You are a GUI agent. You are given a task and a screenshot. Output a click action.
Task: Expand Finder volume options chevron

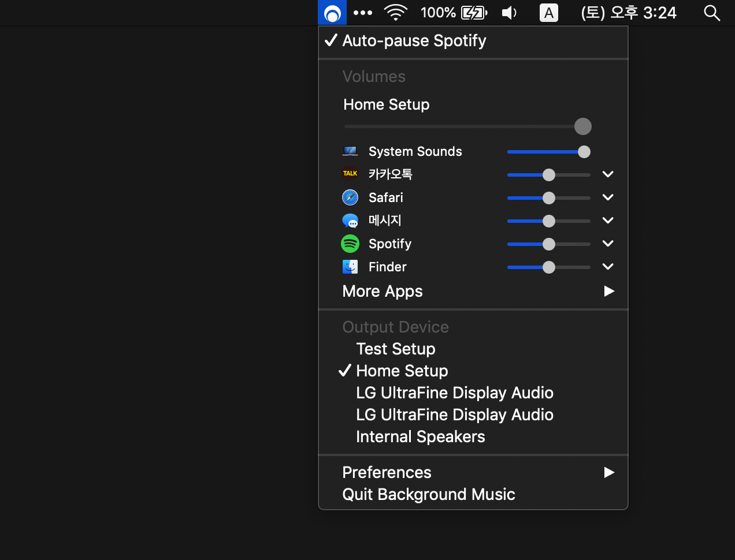point(608,266)
